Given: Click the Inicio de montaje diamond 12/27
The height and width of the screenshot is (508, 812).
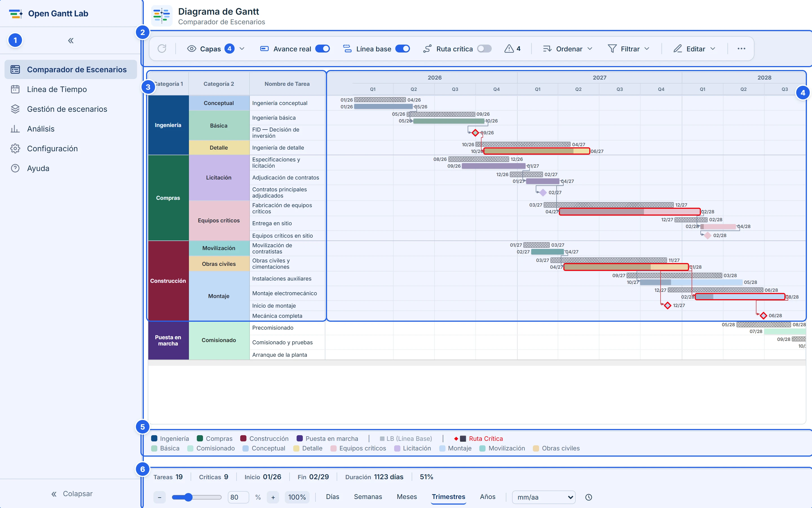Looking at the screenshot, I should point(667,305).
